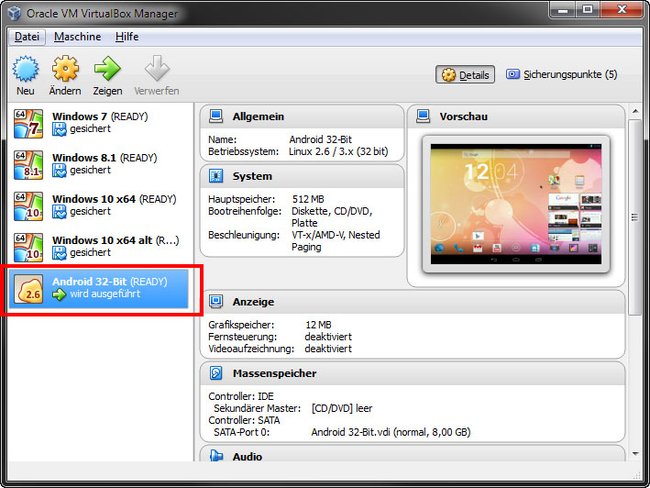Click the Name value "Android 32-Bit"
Viewport: 650px width, 488px height.
click(320, 140)
